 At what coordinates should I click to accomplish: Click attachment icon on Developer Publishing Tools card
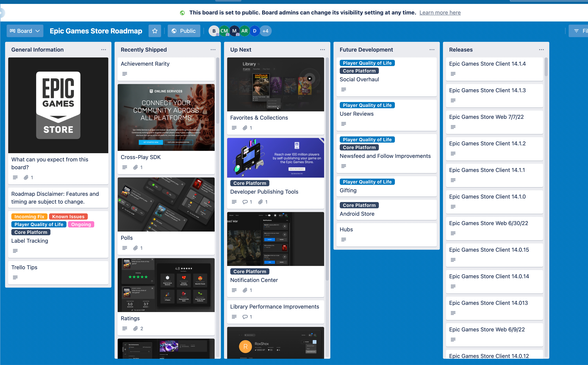(261, 202)
